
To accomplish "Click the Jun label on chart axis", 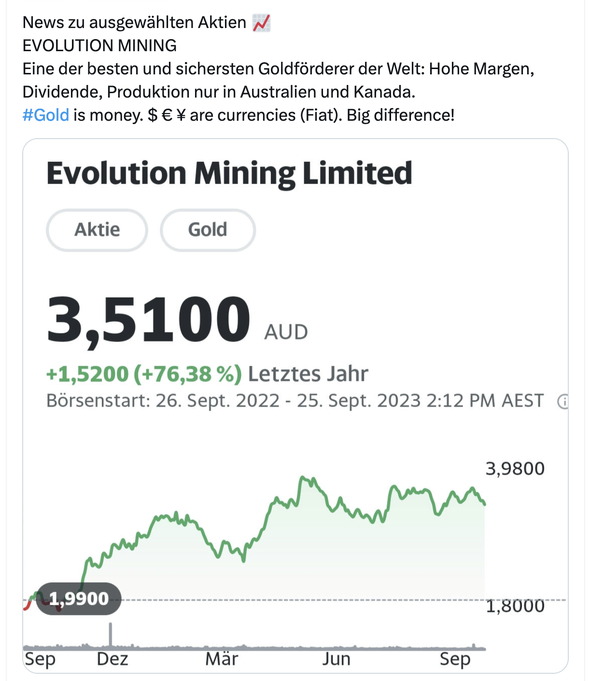I will tap(336, 659).
